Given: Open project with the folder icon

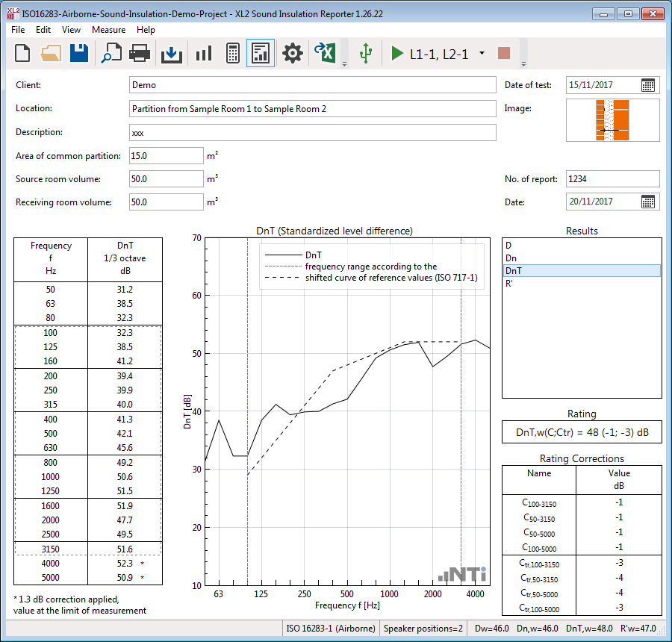Looking at the screenshot, I should [51, 54].
